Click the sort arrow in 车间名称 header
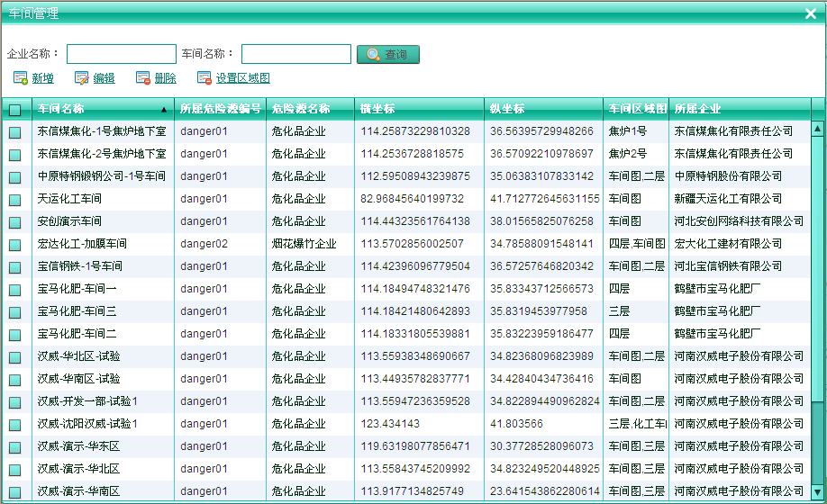This screenshot has width=827, height=504. coord(164,110)
